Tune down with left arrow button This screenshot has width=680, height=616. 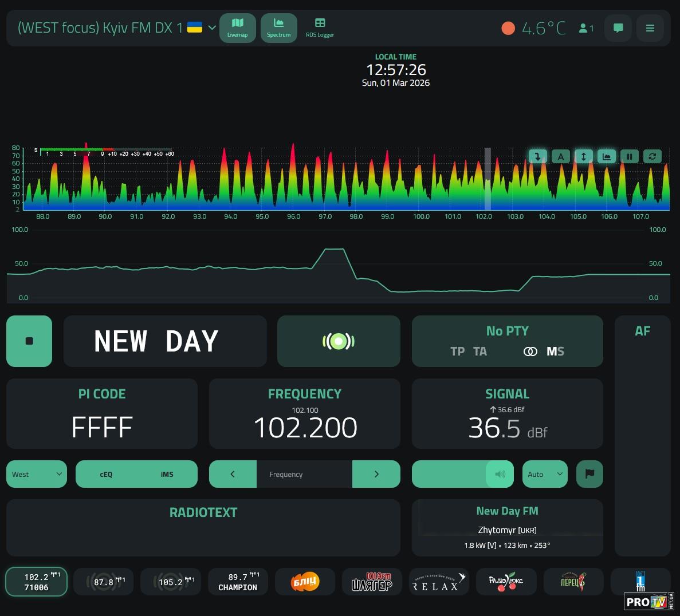(x=233, y=474)
